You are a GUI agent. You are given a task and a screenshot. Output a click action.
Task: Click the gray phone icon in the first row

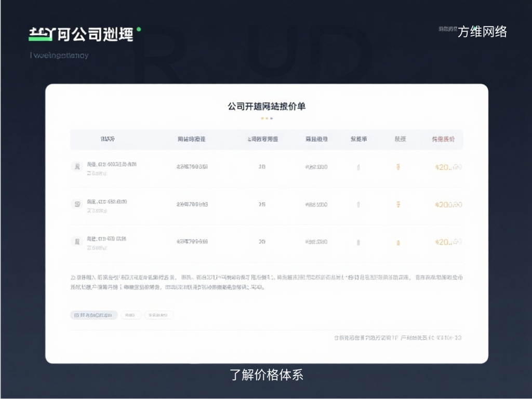point(358,166)
